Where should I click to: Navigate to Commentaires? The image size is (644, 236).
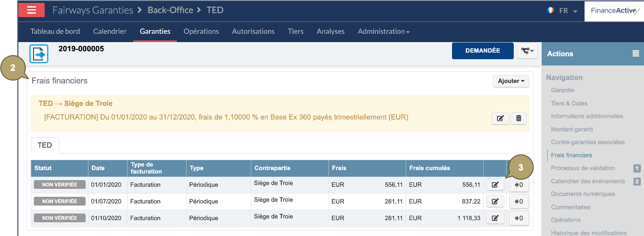point(571,207)
